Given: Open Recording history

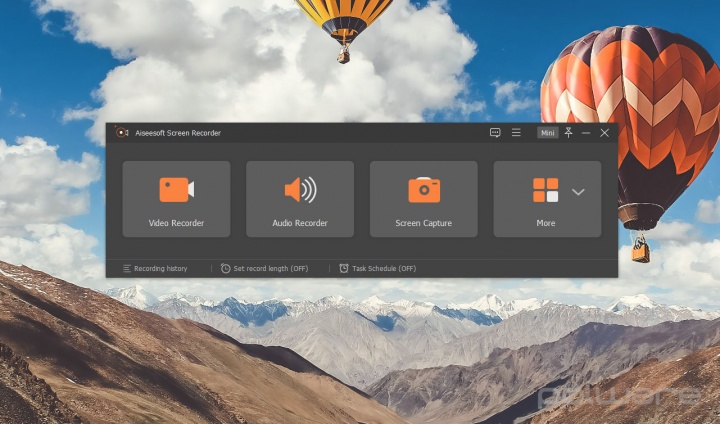Looking at the screenshot, I should 160,269.
